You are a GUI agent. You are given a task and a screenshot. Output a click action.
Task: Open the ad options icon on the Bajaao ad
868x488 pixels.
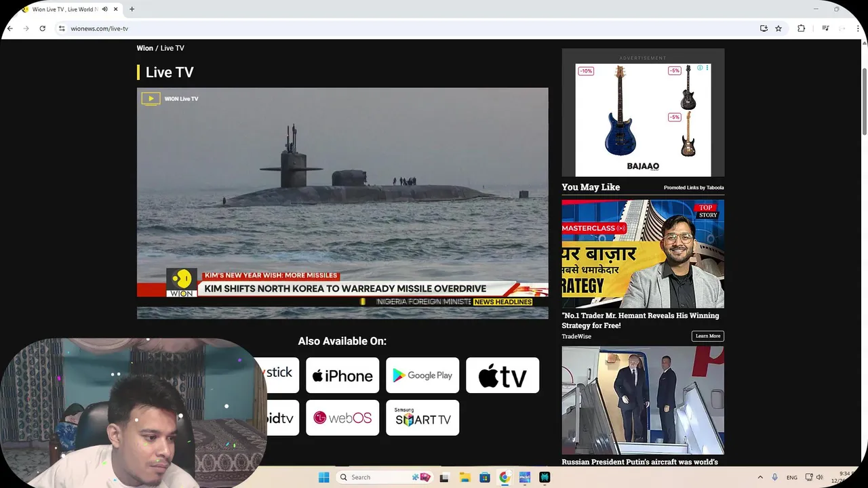(707, 68)
